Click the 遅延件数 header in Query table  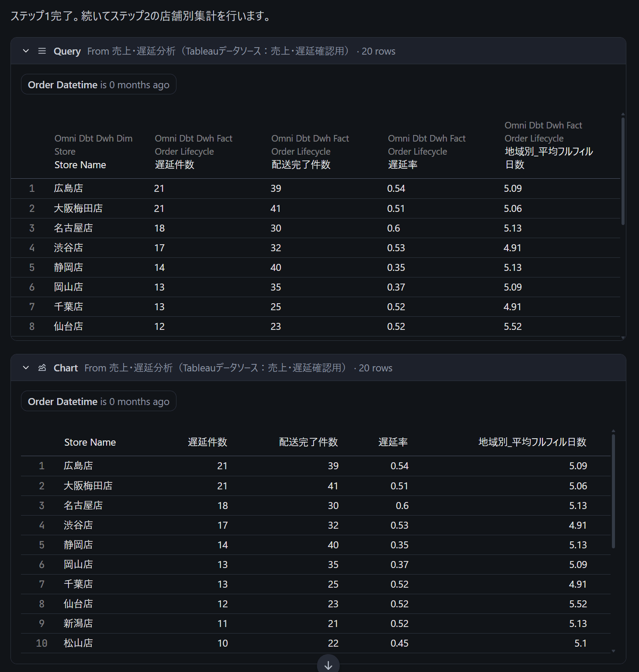[175, 165]
